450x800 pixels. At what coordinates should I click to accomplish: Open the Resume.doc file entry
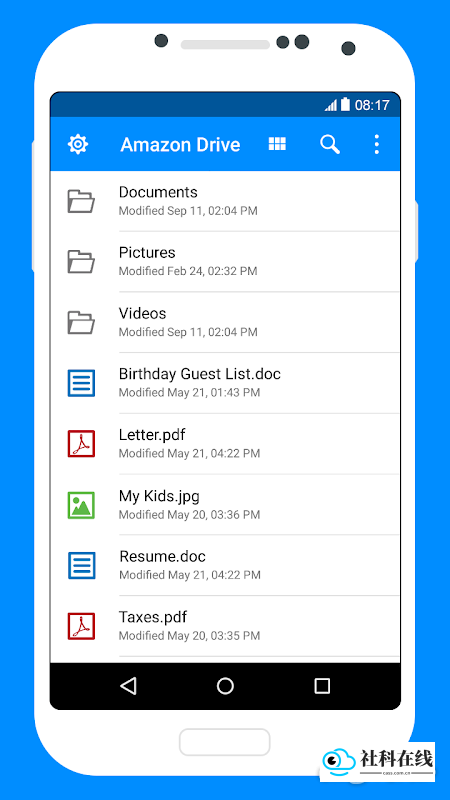click(225, 565)
